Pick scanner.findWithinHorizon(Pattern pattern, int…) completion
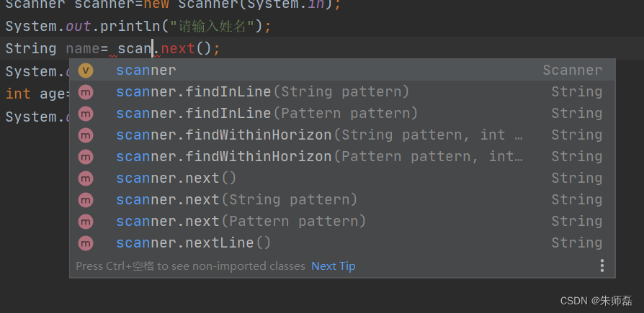This screenshot has width=644, height=313. 342,157
